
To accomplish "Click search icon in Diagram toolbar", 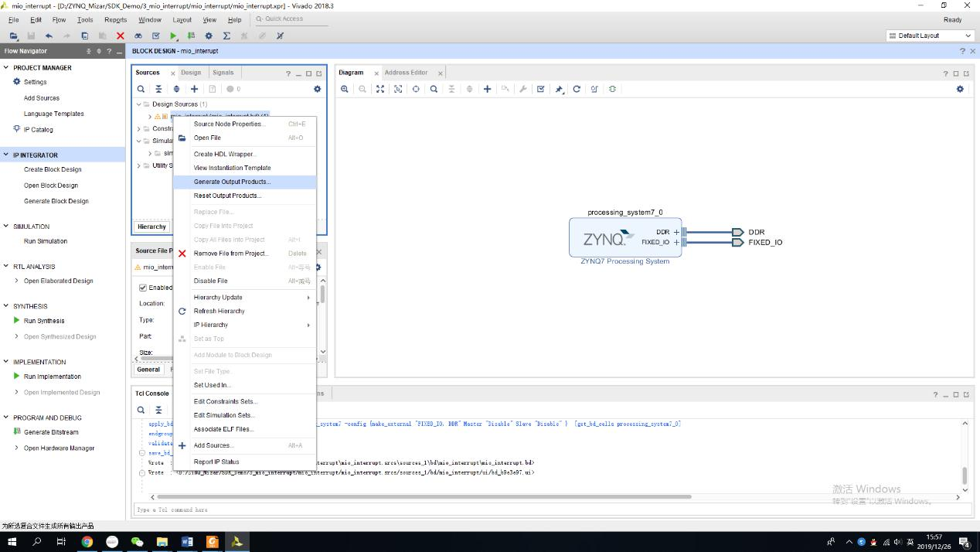I will 434,89.
